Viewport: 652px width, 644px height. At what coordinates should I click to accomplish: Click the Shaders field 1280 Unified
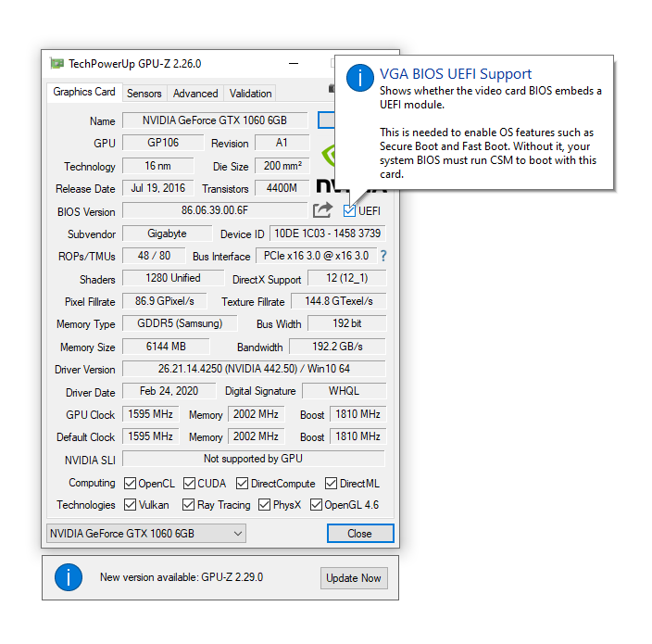coord(173,278)
